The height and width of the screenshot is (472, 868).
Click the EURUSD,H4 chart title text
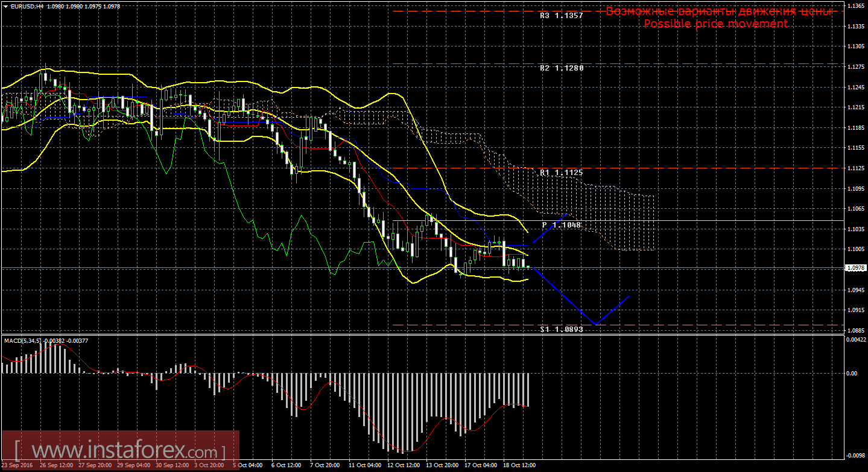tap(27, 5)
